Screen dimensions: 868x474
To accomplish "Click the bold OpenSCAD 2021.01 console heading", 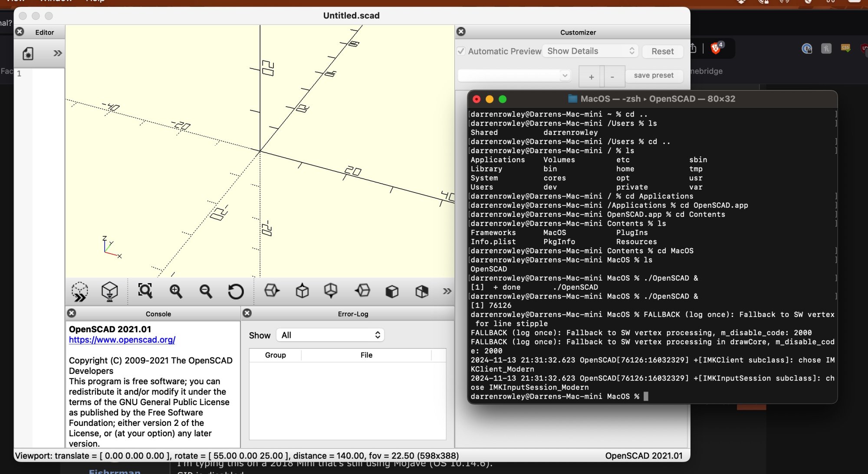I will click(x=110, y=329).
